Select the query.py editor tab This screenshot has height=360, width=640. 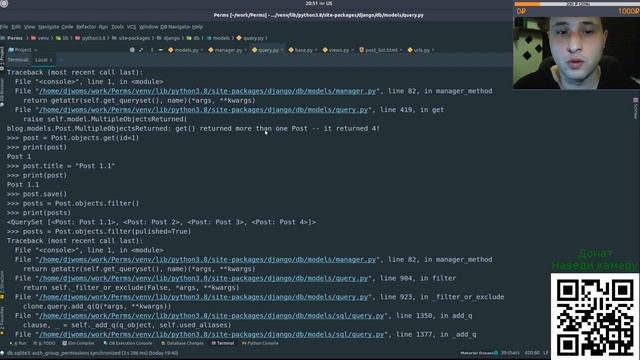pos(268,50)
